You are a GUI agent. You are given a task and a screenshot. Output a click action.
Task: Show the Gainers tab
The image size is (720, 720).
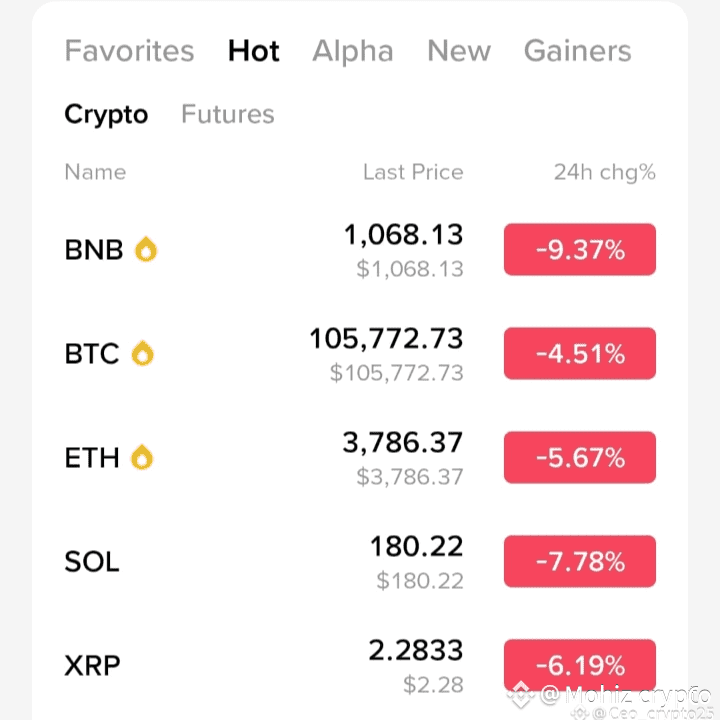577,51
